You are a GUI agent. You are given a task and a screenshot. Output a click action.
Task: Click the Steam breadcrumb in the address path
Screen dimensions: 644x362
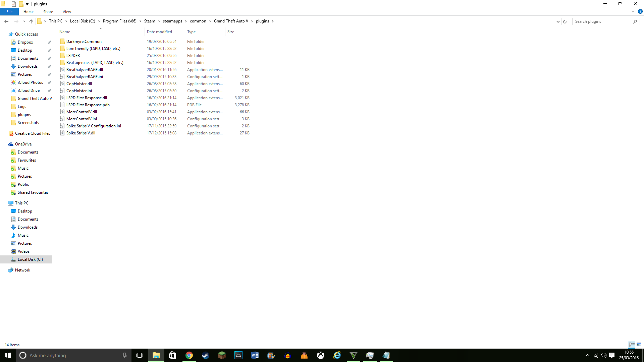[x=150, y=21]
